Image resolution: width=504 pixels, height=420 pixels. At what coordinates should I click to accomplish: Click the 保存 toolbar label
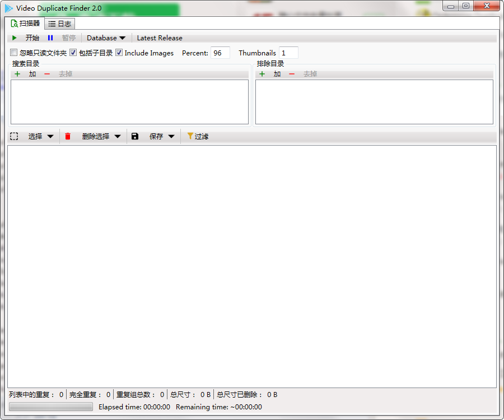156,136
